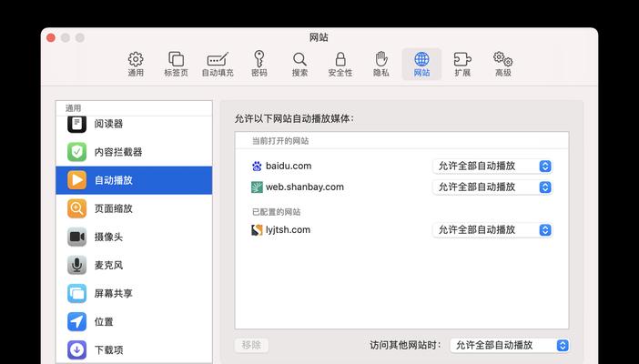This screenshot has height=364, width=639.
Task: Open autoplay dropdown for web.shanbay.com
Action: pos(492,187)
